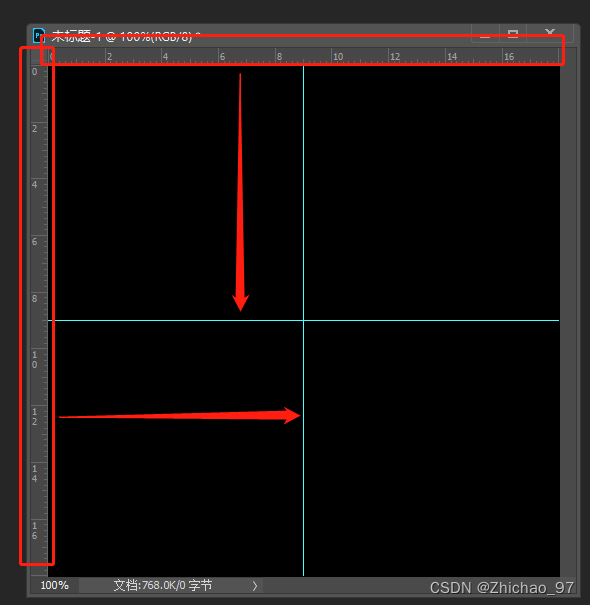Click the ruler origin box at top-left corner

(x=39, y=57)
